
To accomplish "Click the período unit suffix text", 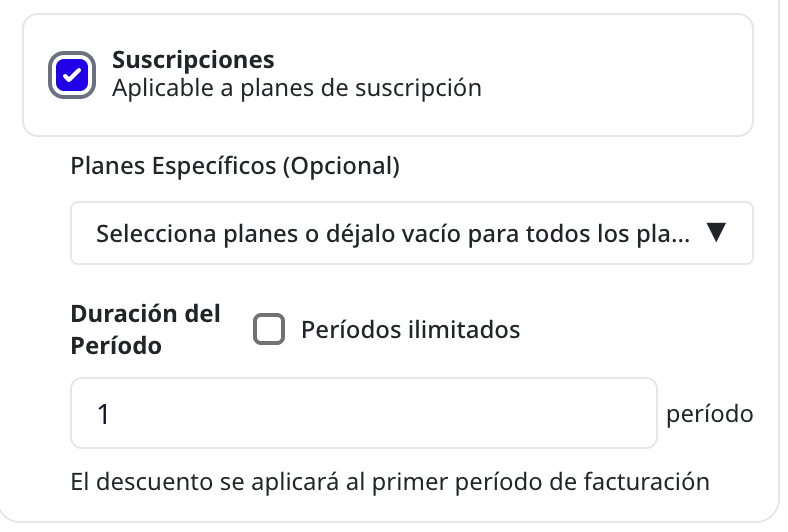I will click(710, 414).
